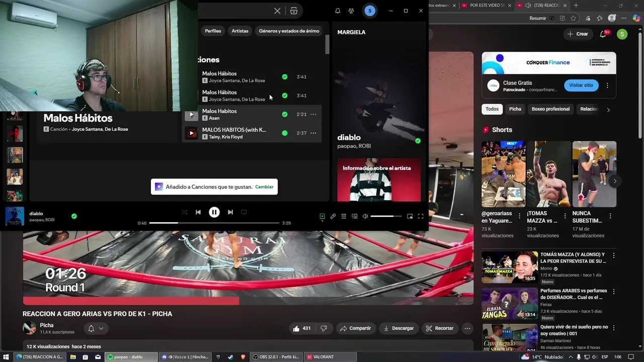Toggle shuffle in Spotify player
Viewport: 644px width, 362px height.
pyautogui.click(x=184, y=212)
